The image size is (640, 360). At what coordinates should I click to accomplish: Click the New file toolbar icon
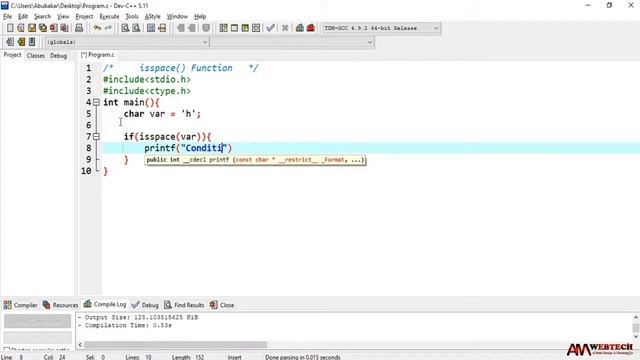point(10,28)
